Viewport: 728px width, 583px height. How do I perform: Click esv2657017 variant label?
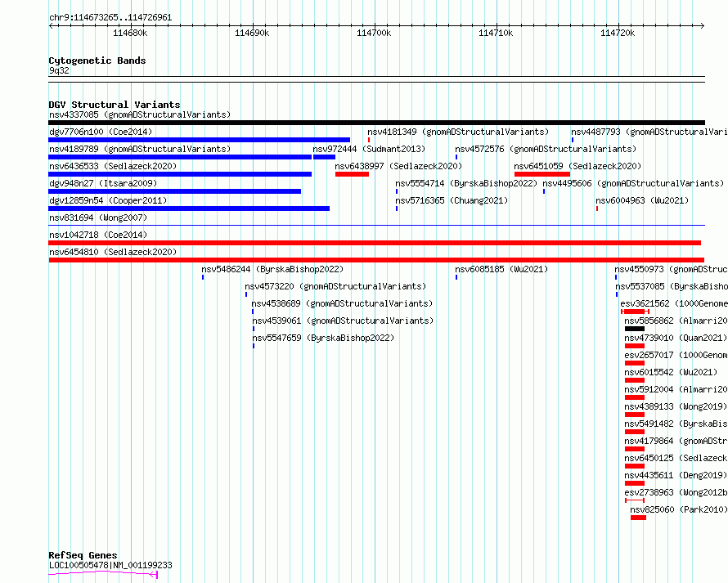pos(676,355)
